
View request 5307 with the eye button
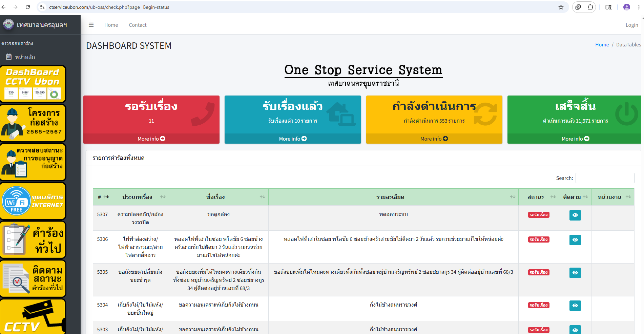click(x=575, y=215)
